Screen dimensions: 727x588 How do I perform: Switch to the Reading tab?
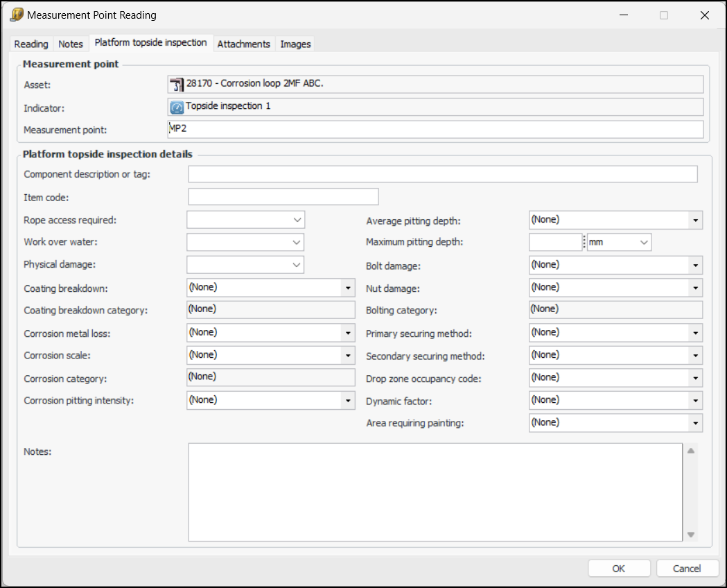click(x=31, y=44)
